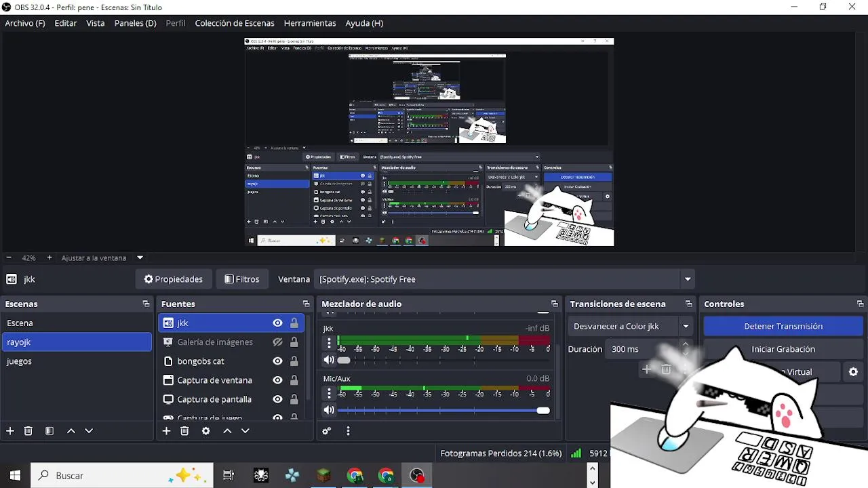The image size is (868, 488).
Task: Open virtual camera settings gear in Controles
Action: 854,371
